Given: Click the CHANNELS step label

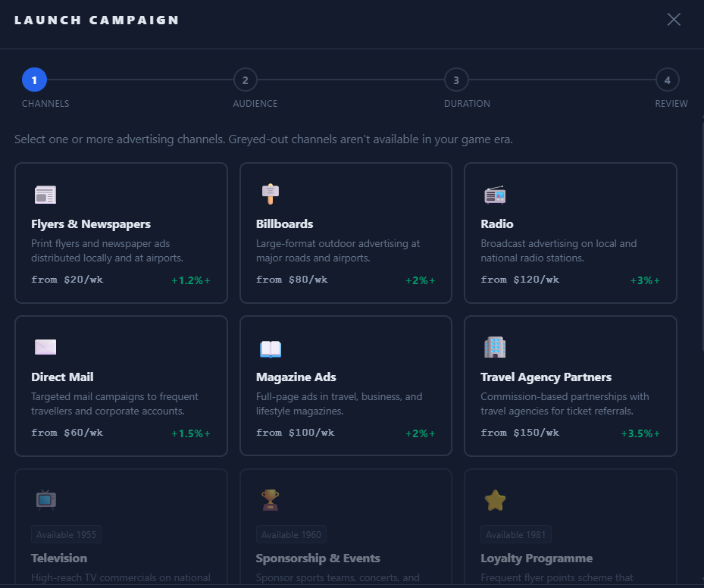Looking at the screenshot, I should [x=45, y=104].
